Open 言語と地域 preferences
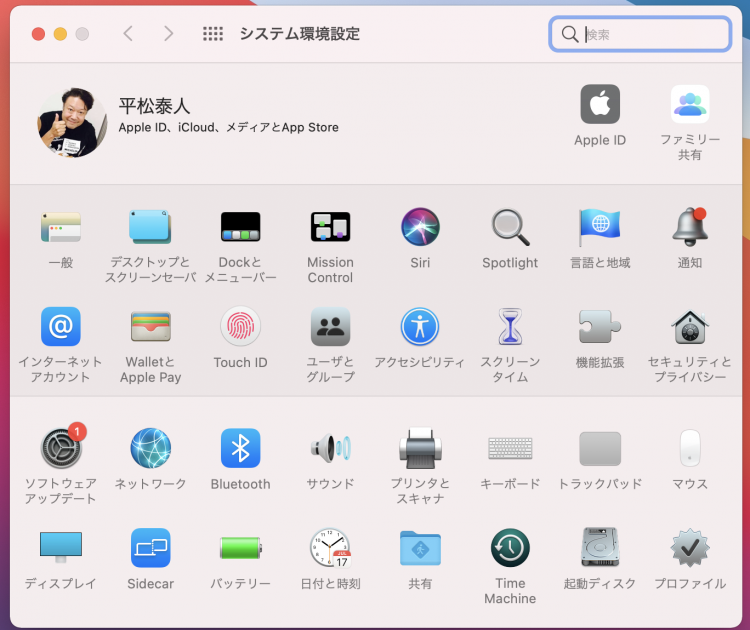This screenshot has height=630, width=750. tap(600, 227)
